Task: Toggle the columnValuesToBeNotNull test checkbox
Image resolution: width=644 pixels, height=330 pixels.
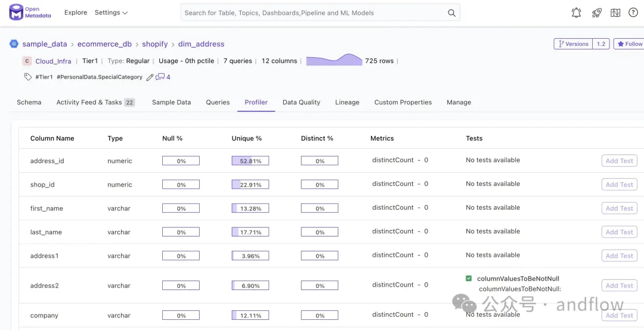Action: tap(469, 278)
